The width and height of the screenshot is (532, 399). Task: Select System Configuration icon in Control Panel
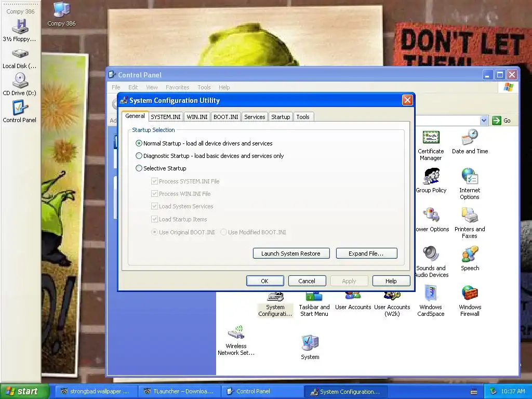point(275,304)
